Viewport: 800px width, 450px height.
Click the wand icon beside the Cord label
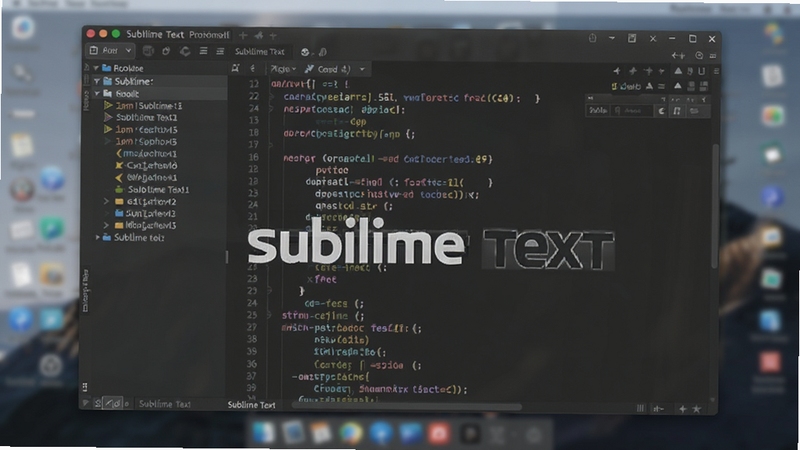(x=309, y=69)
